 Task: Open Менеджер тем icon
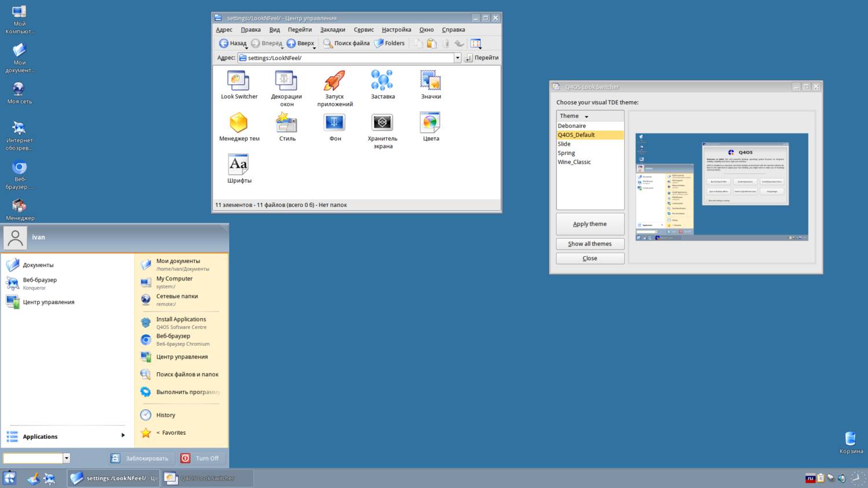(238, 123)
